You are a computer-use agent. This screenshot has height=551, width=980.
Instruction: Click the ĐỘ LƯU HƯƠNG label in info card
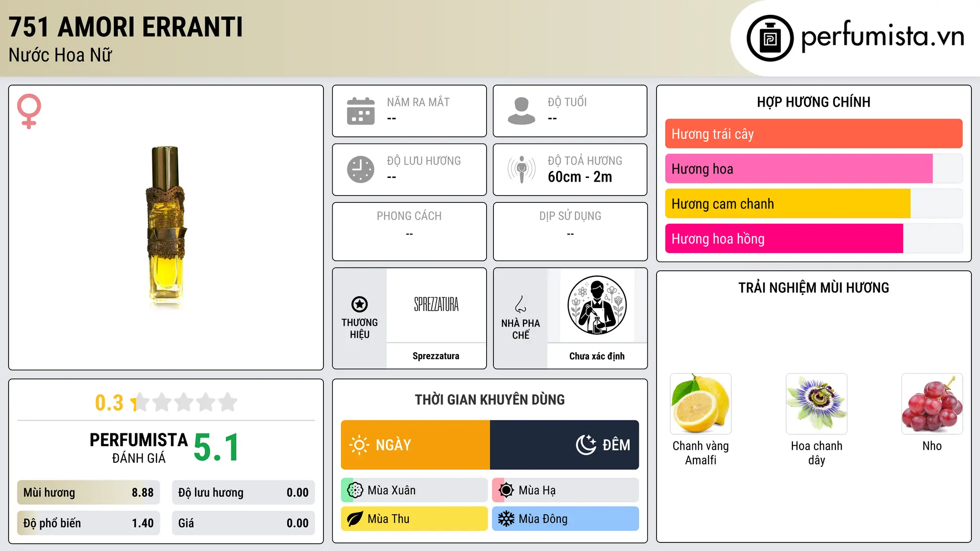(x=424, y=161)
